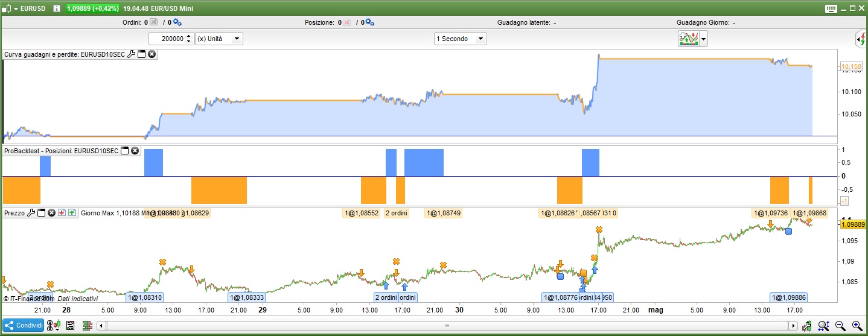The image size is (868, 336).
Task: Open the candlestick chart style menu
Action: 10,8
